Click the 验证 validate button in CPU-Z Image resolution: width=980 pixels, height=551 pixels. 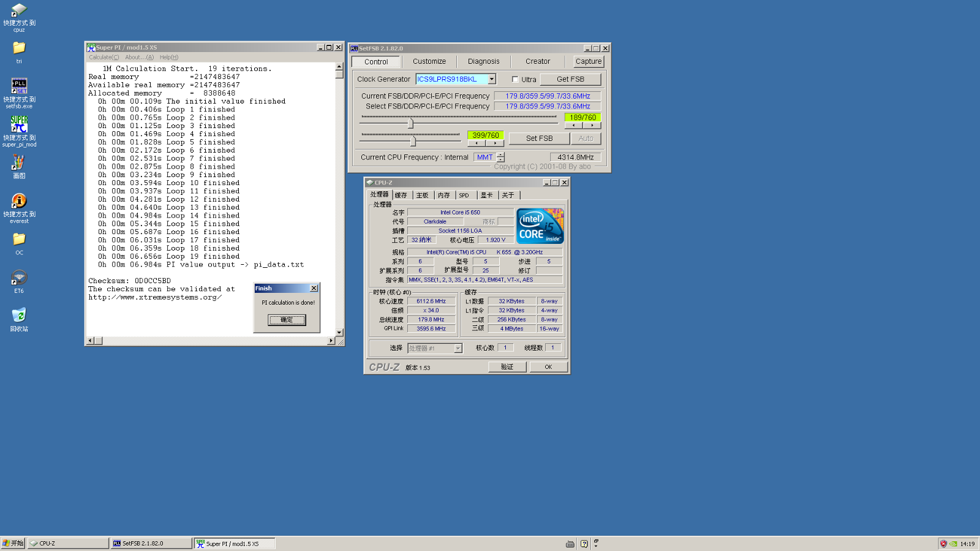pyautogui.click(x=507, y=367)
